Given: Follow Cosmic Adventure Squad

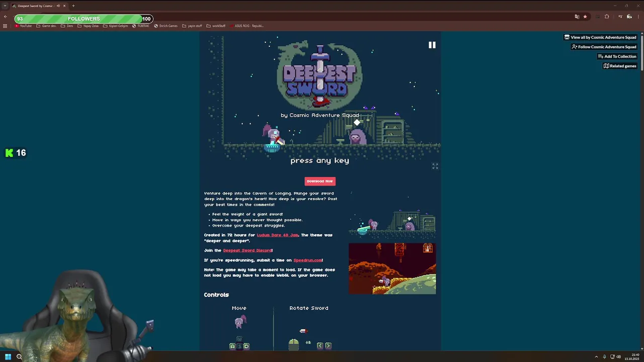Looking at the screenshot, I should 604,47.
